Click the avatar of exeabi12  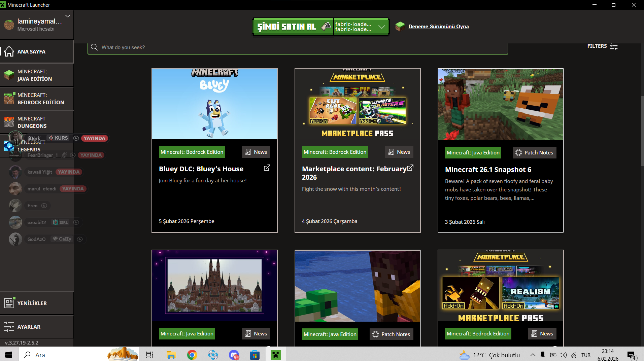(x=15, y=222)
